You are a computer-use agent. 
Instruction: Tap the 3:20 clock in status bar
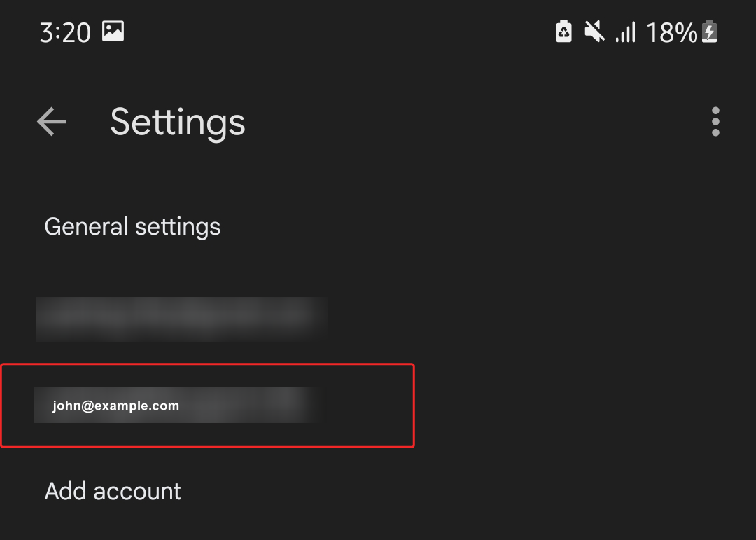[x=65, y=32]
